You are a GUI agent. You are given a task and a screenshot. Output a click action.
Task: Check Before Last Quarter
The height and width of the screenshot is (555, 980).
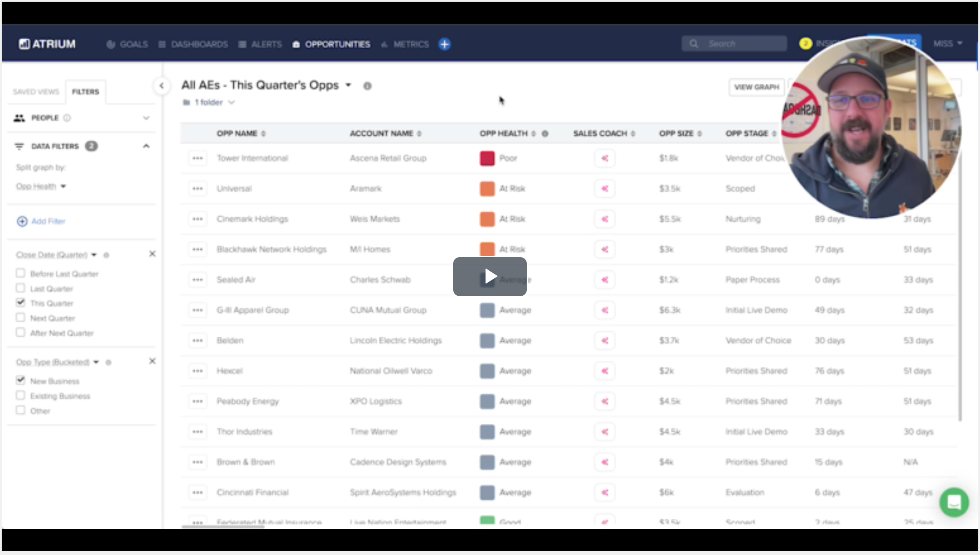pyautogui.click(x=20, y=273)
